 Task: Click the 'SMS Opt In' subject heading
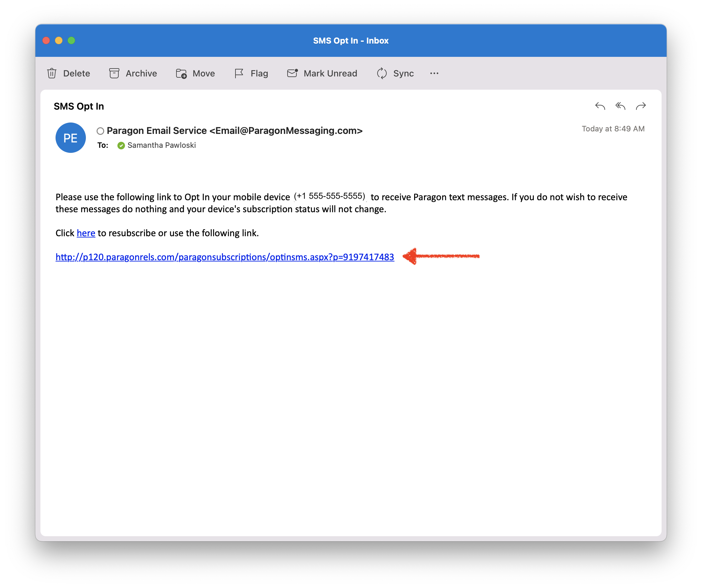[x=79, y=106]
